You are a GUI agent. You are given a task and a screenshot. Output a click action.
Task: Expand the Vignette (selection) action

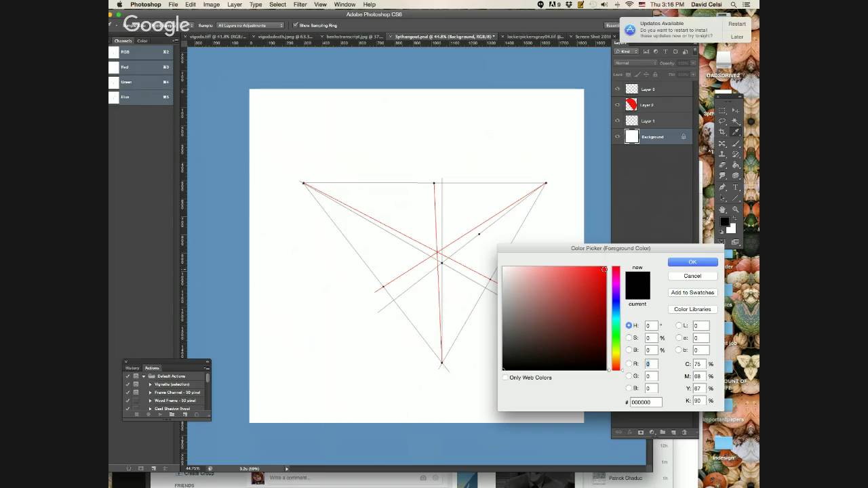tap(151, 384)
